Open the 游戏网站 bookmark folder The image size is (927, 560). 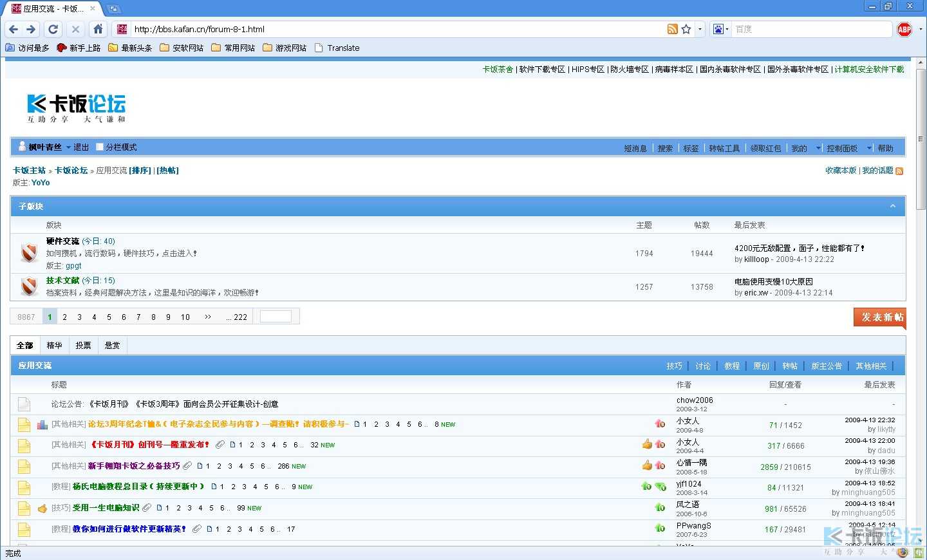point(285,48)
